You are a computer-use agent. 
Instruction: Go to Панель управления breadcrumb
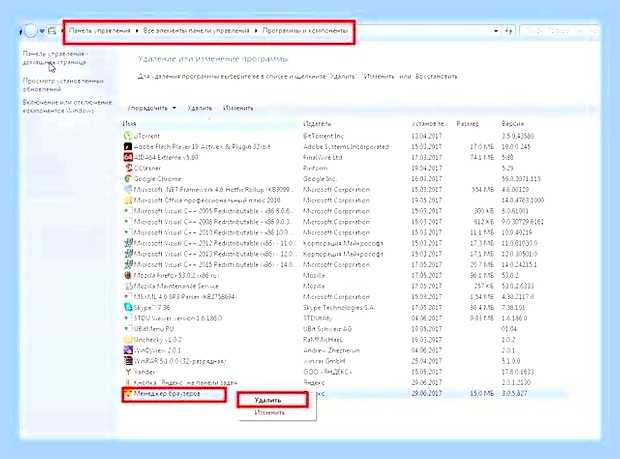pyautogui.click(x=100, y=30)
